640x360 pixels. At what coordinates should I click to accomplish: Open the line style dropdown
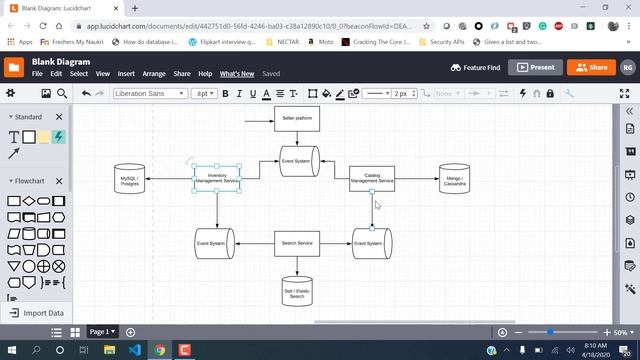[x=376, y=93]
